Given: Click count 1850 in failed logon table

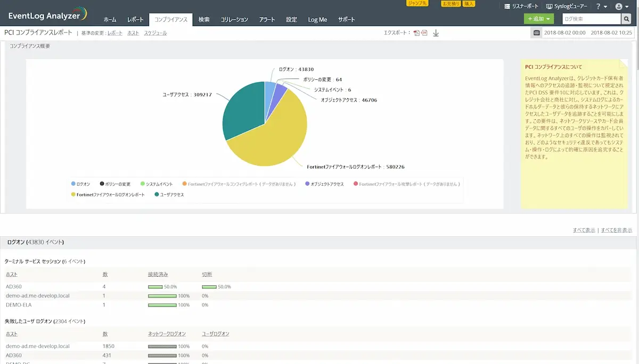Looking at the screenshot, I should click(109, 346).
